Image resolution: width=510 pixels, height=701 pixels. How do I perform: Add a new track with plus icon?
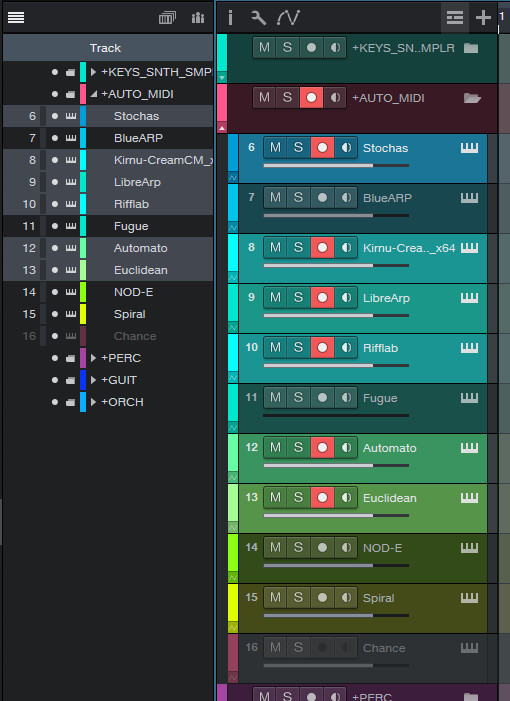(x=483, y=18)
